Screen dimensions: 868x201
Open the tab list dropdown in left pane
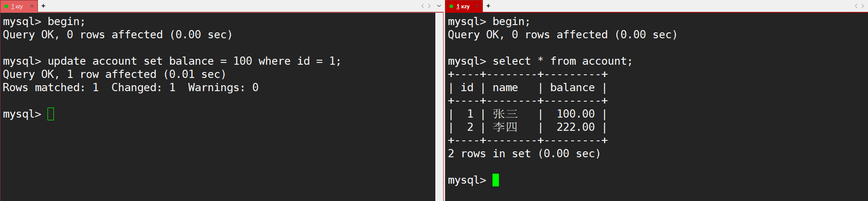[439, 6]
